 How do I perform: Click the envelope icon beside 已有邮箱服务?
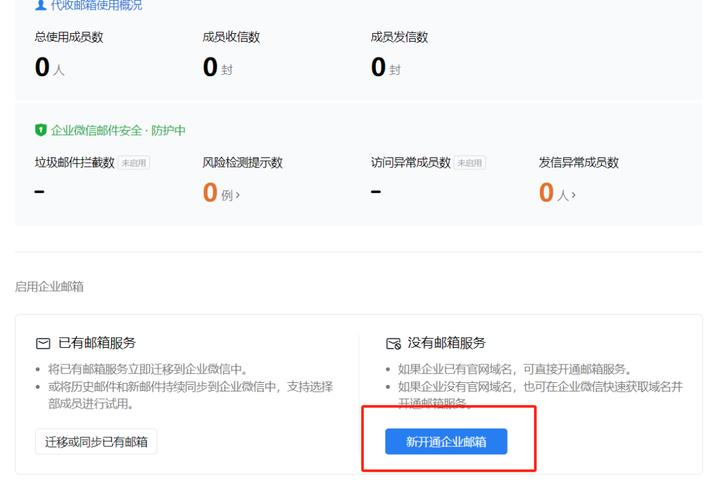coord(43,343)
